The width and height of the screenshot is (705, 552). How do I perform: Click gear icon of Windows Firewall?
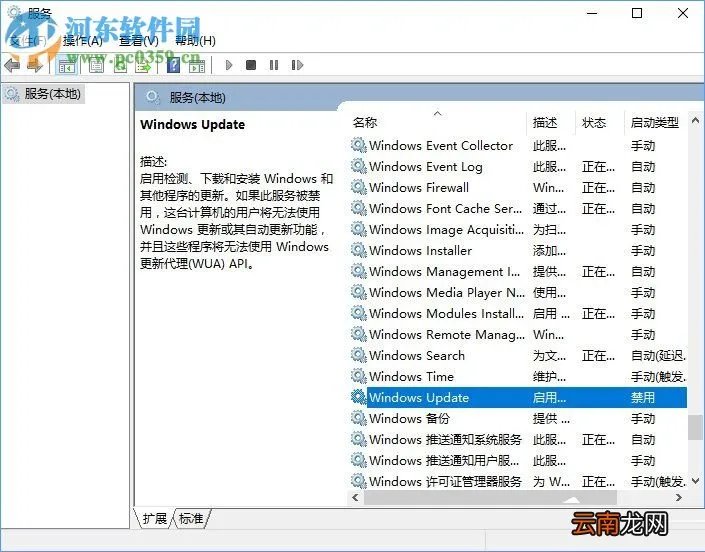tap(359, 187)
